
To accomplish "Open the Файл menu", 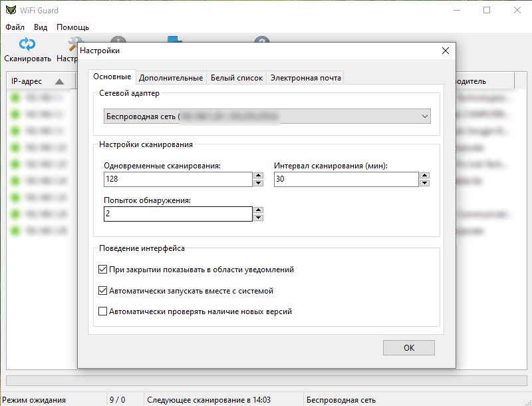I will (15, 27).
